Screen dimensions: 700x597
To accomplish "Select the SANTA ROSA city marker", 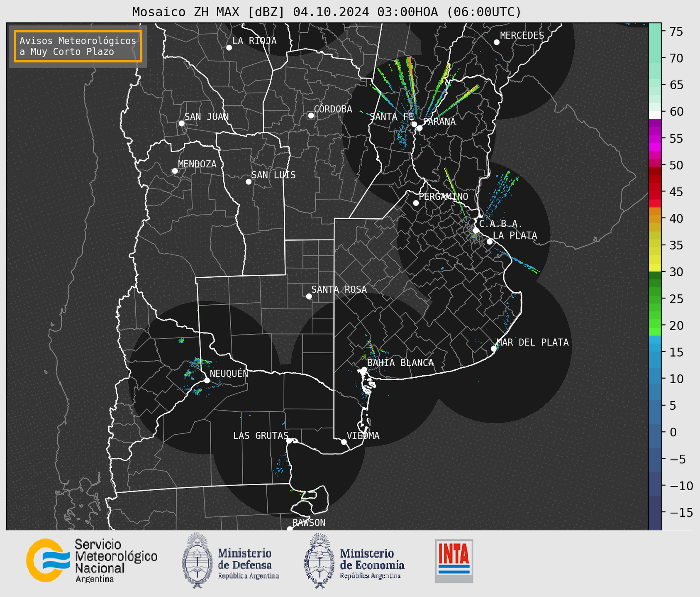I will click(309, 296).
